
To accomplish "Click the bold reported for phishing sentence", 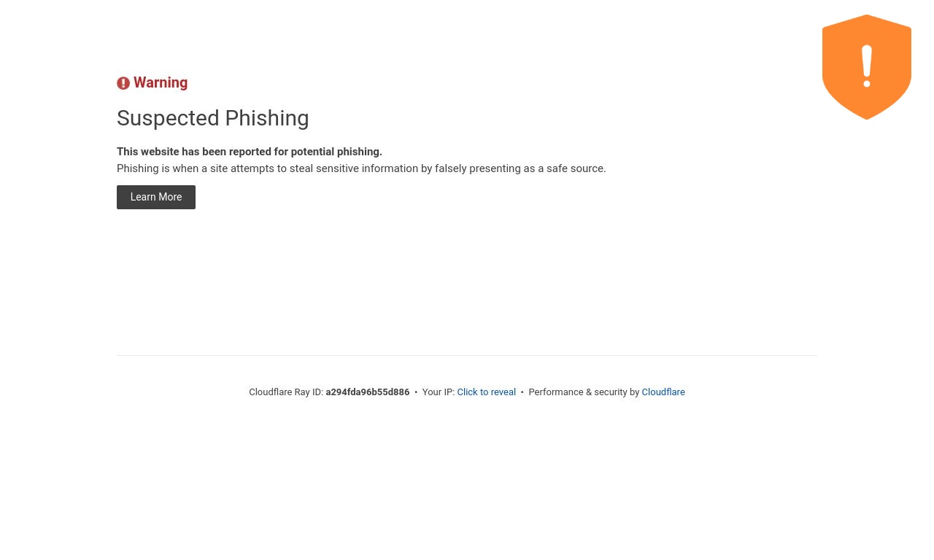I will tap(250, 152).
